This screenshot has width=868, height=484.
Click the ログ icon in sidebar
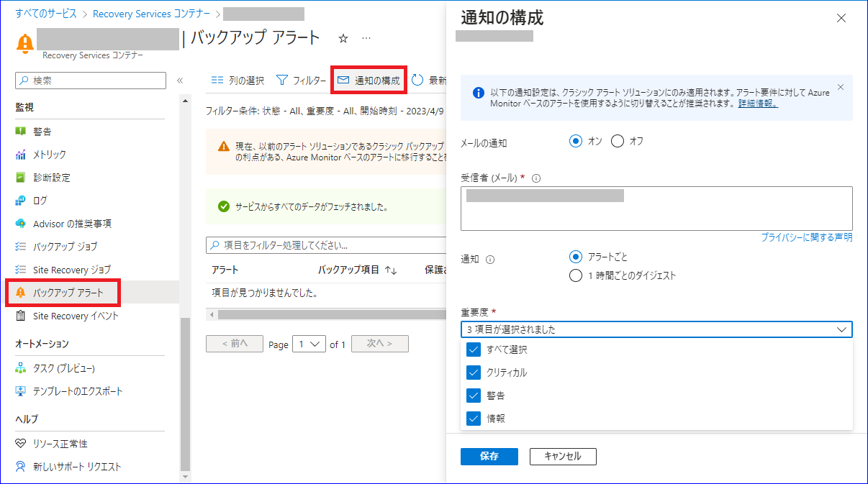pyautogui.click(x=21, y=201)
